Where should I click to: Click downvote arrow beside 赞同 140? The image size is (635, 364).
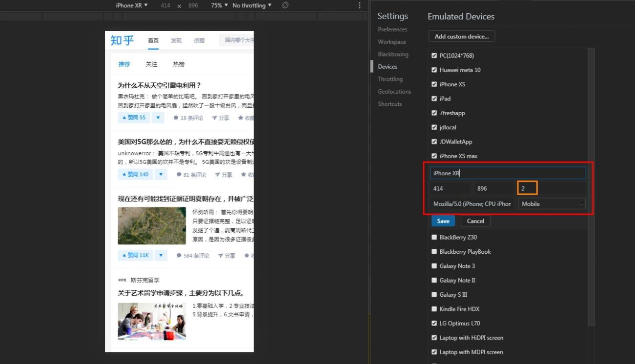(161, 174)
